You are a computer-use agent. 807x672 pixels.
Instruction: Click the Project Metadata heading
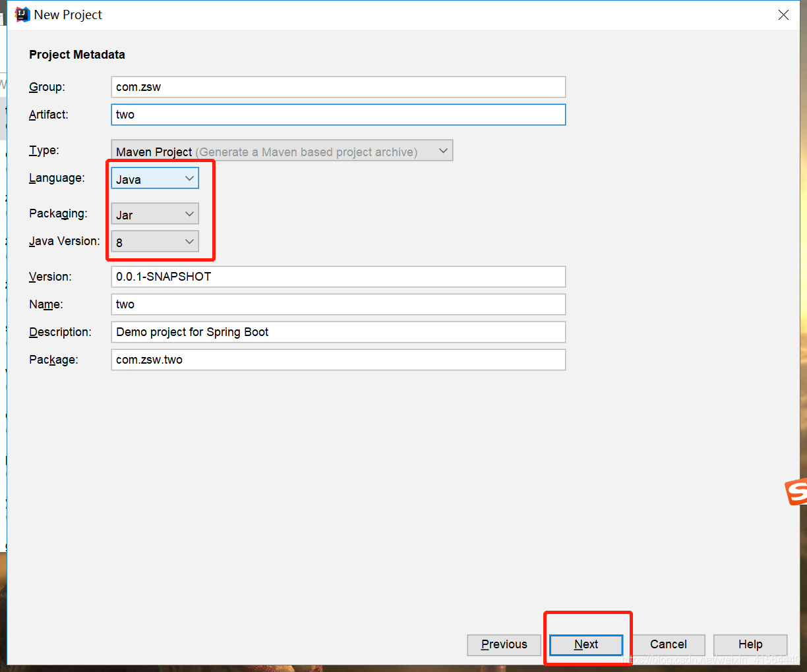(77, 55)
